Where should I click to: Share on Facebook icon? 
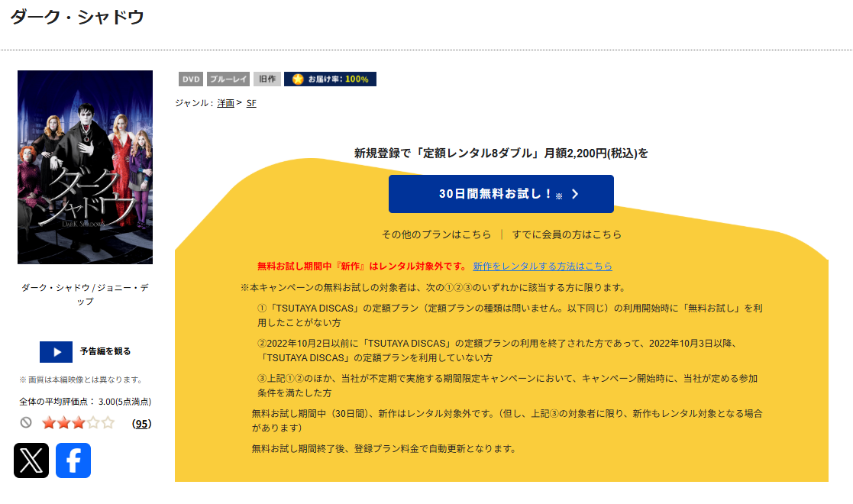point(73,460)
